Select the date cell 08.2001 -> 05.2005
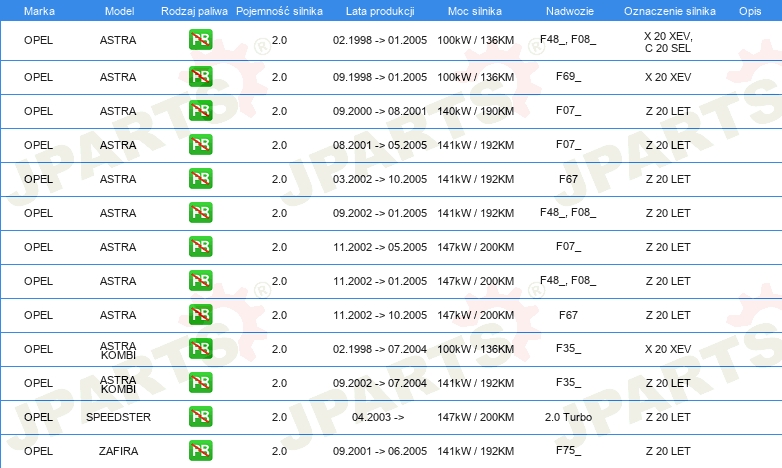Screen dimensions: 782x468 pos(380,145)
